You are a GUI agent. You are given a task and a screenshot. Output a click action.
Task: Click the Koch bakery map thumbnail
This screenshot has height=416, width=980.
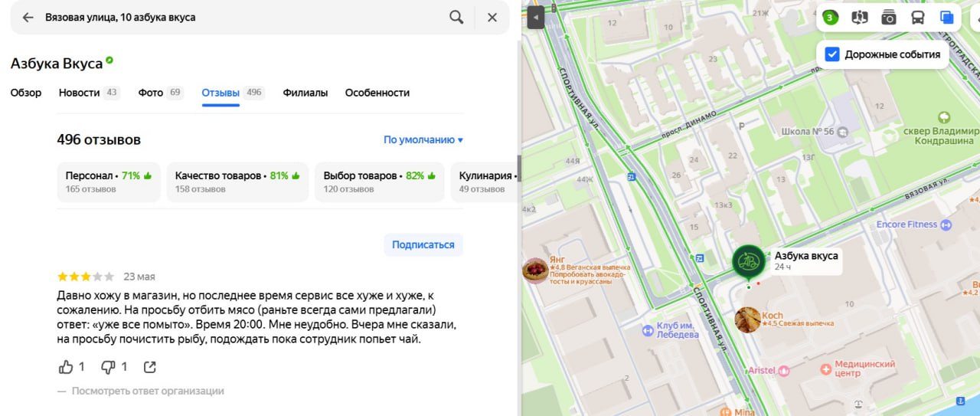(747, 319)
